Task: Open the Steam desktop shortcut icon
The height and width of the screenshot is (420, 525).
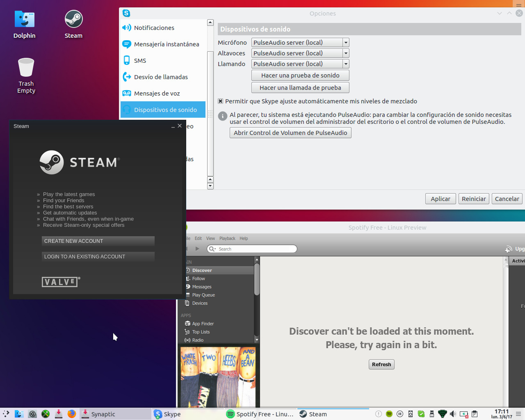Action: click(x=74, y=25)
